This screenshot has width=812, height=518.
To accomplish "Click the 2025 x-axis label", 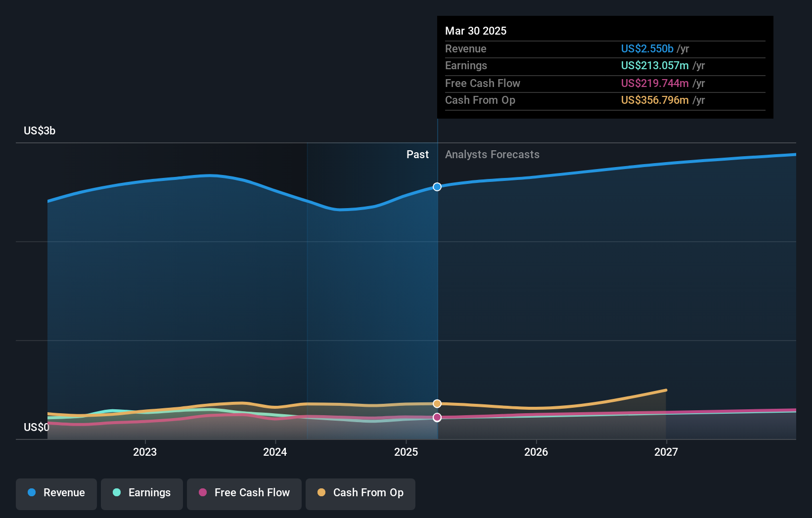I will 406,452.
